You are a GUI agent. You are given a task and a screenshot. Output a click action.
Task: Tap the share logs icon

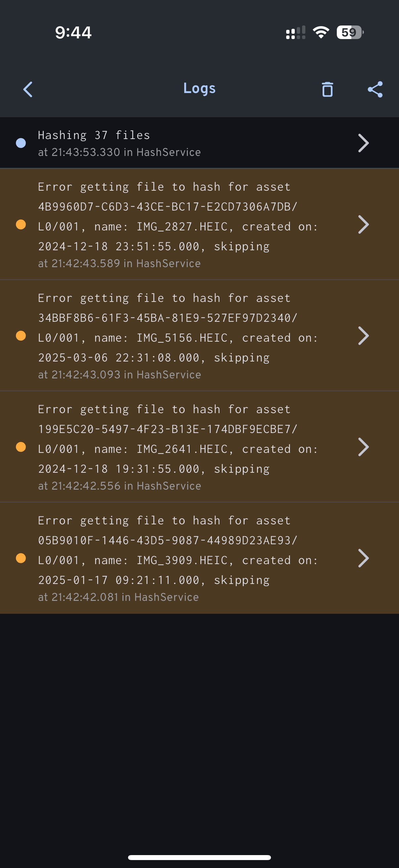pyautogui.click(x=375, y=89)
